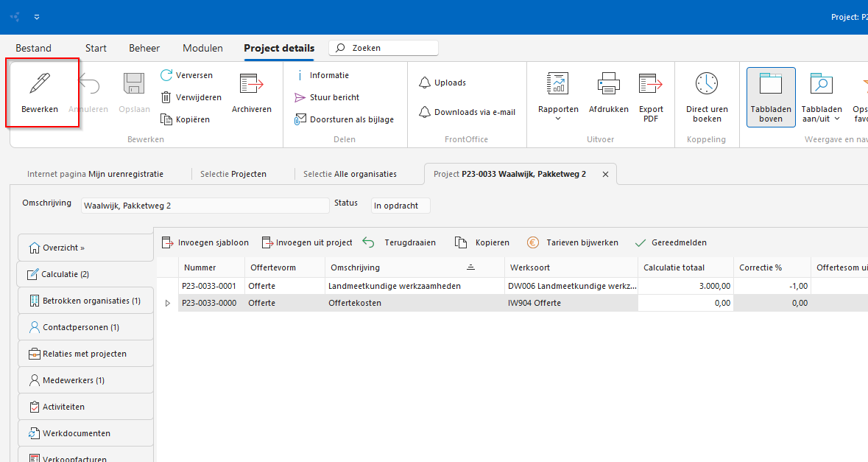Viewport: 868px width, 462px height.
Task: Click the Annuleren undo arrow
Action: (x=89, y=84)
